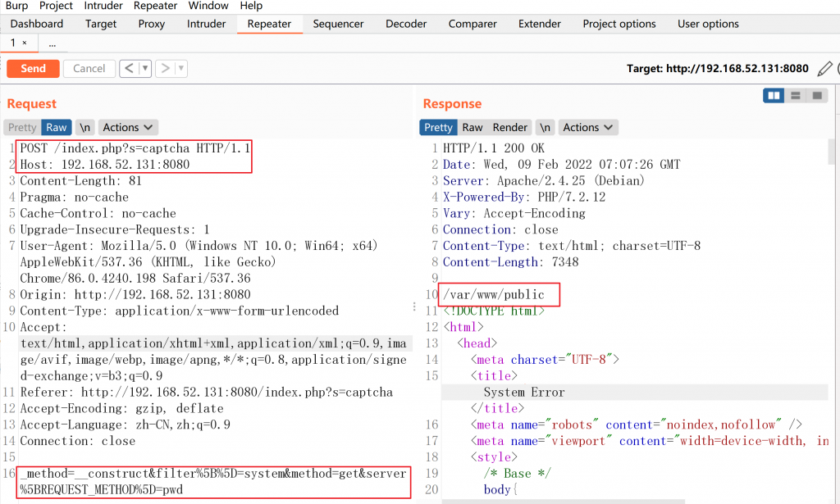The width and height of the screenshot is (840, 504).
Task: Switch to the Sequencer tab
Action: pos(338,24)
